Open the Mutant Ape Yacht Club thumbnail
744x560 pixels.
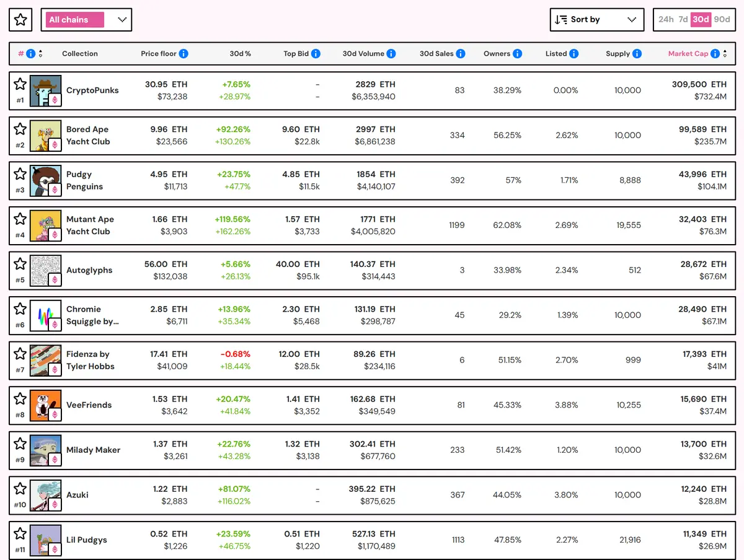pyautogui.click(x=45, y=225)
